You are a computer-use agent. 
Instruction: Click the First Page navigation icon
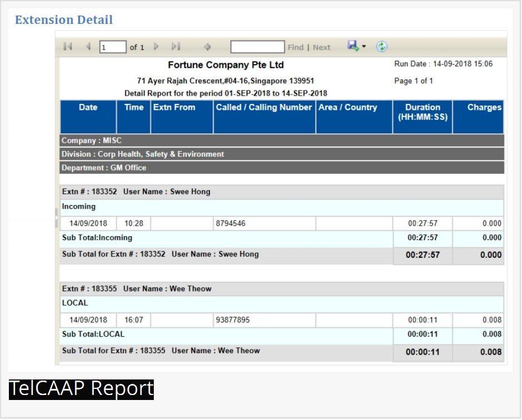click(x=67, y=47)
